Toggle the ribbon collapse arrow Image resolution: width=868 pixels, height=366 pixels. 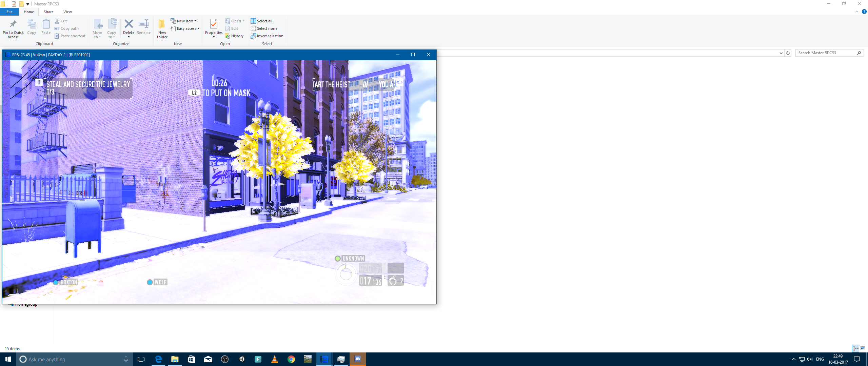pos(857,12)
